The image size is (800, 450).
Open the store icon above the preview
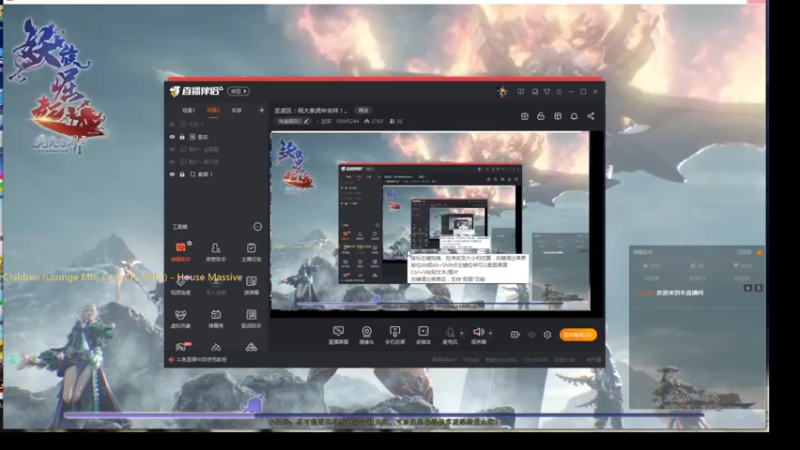click(x=558, y=116)
